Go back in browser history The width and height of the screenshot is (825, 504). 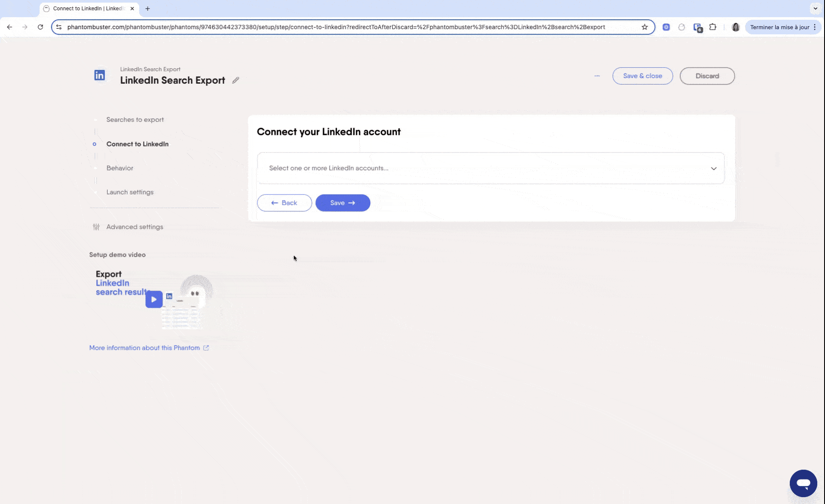(x=9, y=27)
